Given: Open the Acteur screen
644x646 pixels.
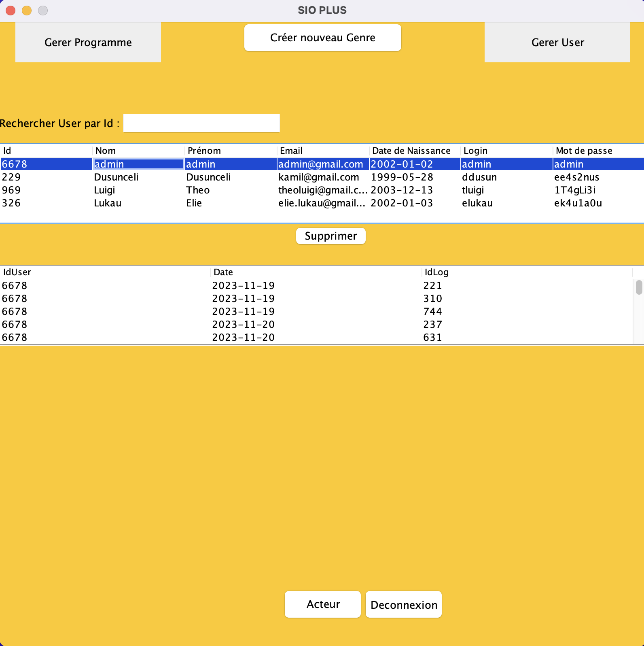Looking at the screenshot, I should (322, 604).
